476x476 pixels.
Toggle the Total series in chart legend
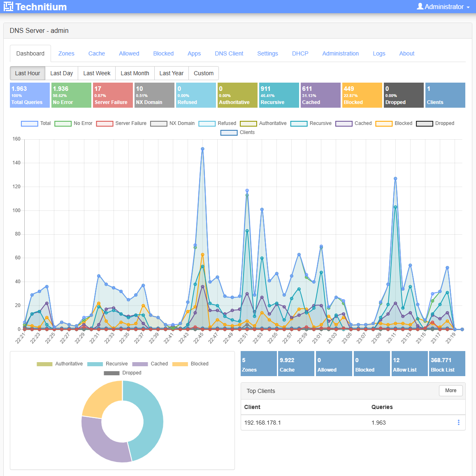(x=36, y=123)
